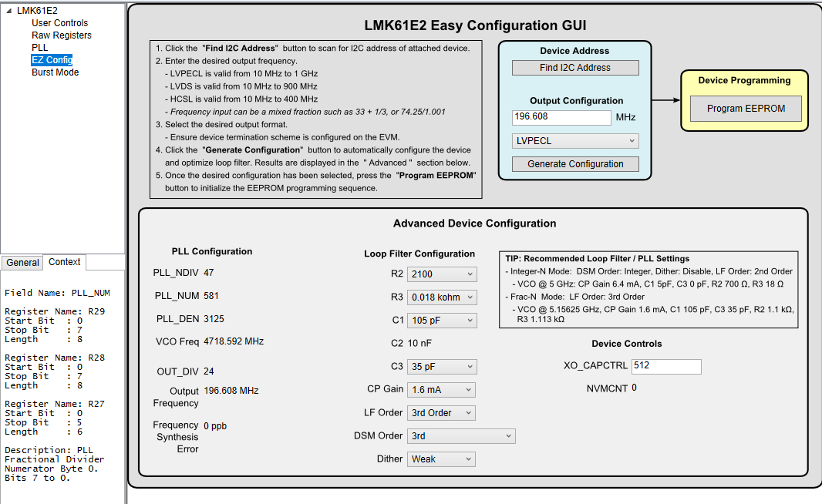Click the NVMCNT value 0
The image size is (822, 504).
tap(635, 388)
